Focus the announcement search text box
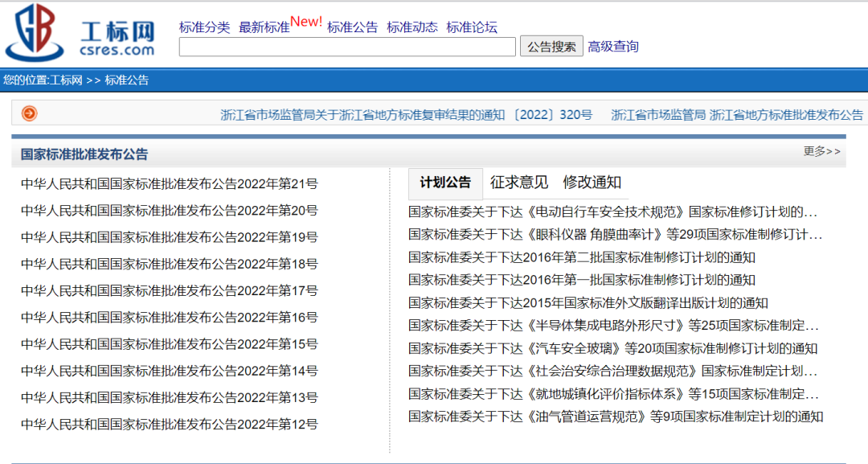This screenshot has height=464, width=868. click(x=347, y=47)
